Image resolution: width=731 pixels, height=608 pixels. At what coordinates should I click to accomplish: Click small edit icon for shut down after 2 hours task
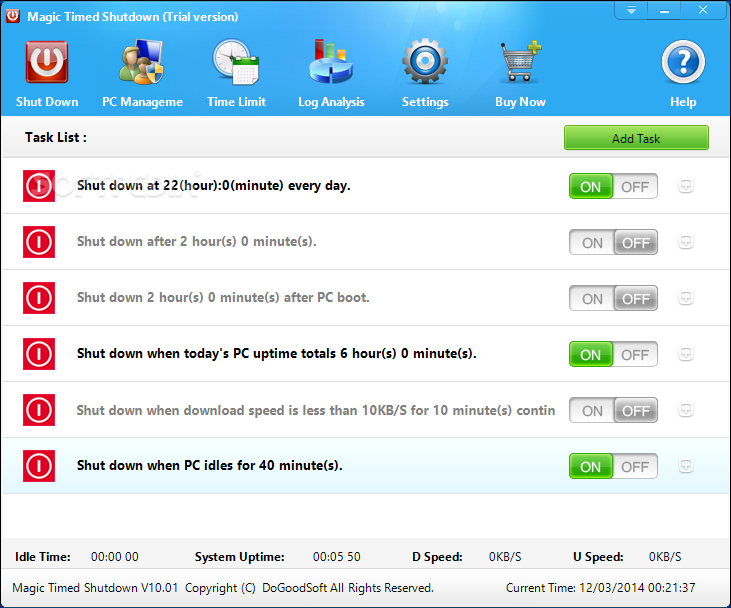(685, 242)
